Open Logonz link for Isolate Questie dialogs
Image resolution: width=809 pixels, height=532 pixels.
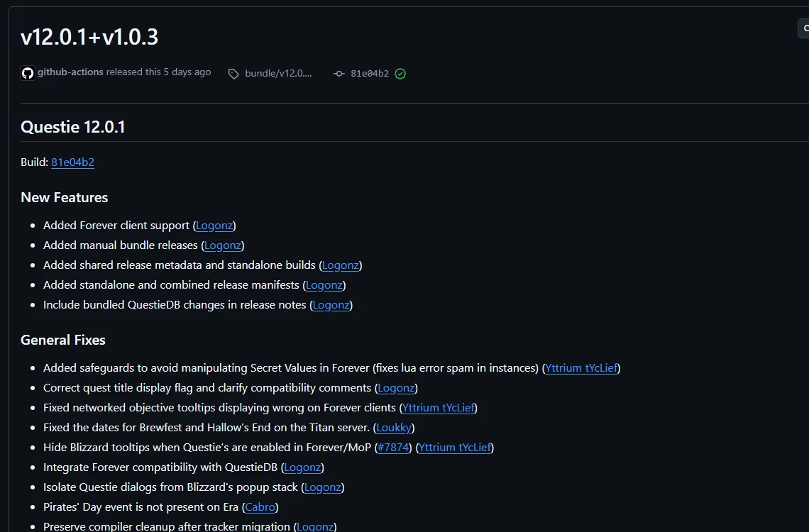323,487
